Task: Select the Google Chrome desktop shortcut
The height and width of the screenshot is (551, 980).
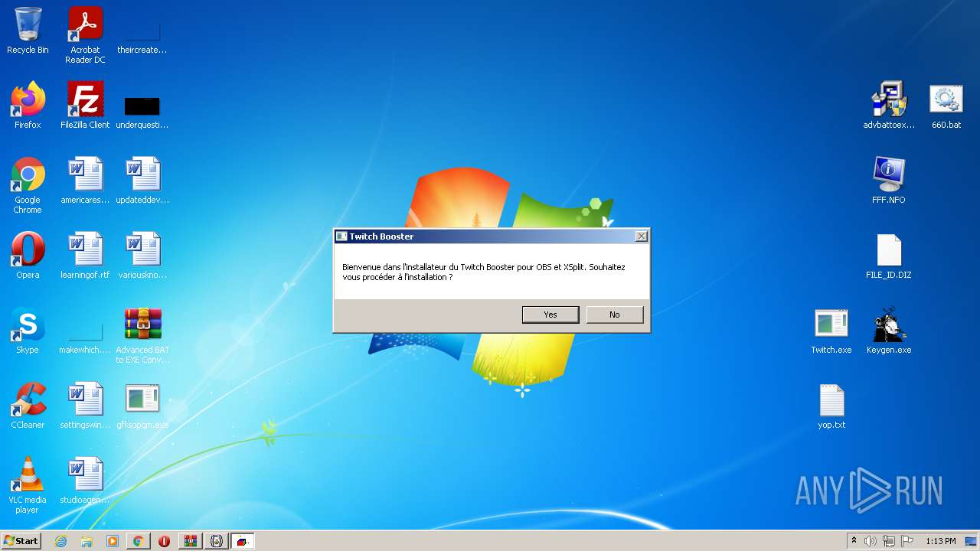Action: pos(28,185)
